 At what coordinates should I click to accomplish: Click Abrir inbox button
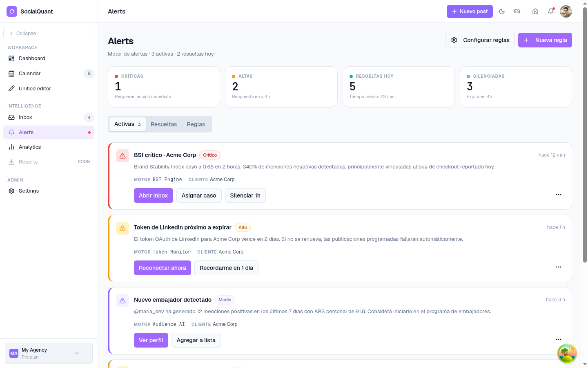pos(154,195)
